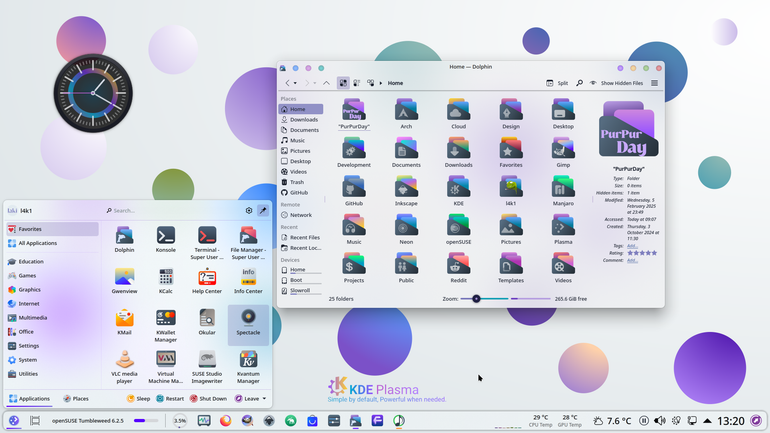
Task: Launch Konsole from the application launcher
Action: [165, 240]
